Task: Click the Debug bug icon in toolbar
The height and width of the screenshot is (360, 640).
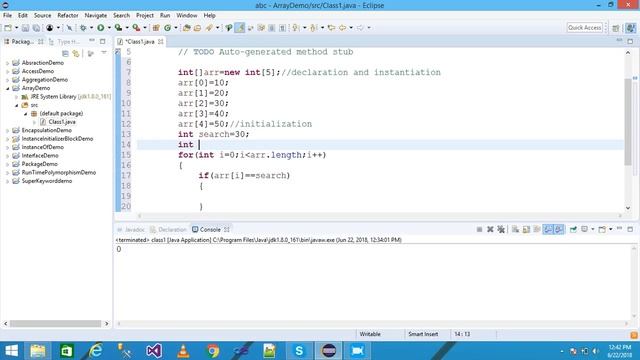Action: 83,28
